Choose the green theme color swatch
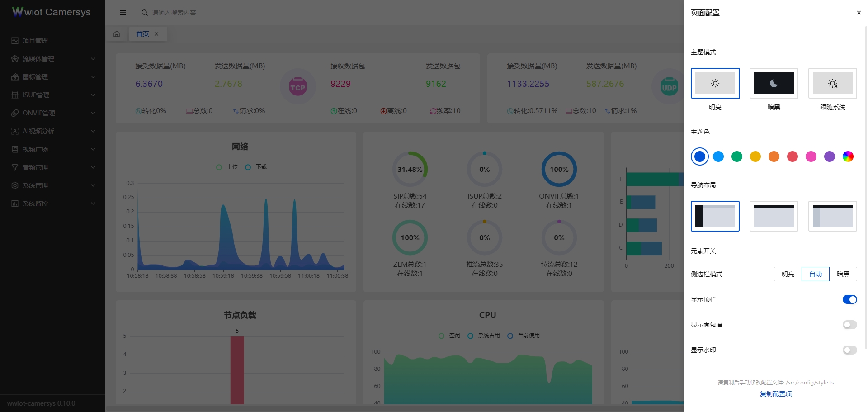868x412 pixels. [737, 156]
